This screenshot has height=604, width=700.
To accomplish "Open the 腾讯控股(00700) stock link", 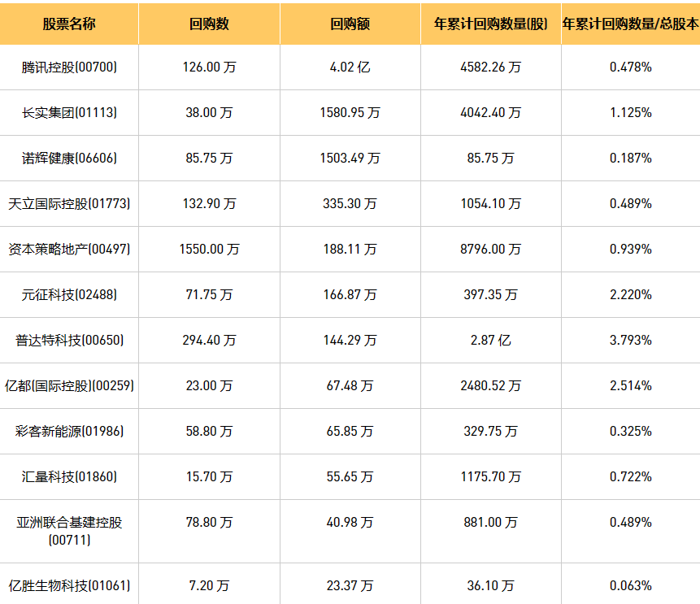I will (69, 67).
